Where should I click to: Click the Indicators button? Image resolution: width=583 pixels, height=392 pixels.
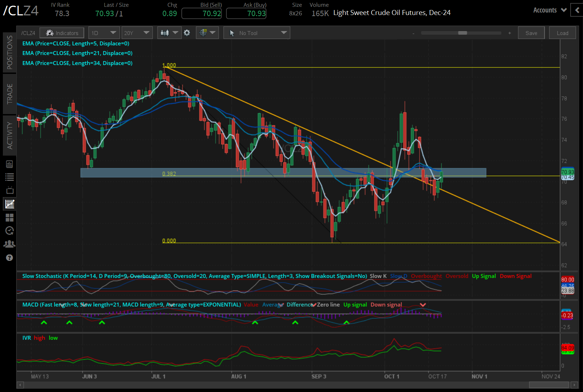point(61,33)
